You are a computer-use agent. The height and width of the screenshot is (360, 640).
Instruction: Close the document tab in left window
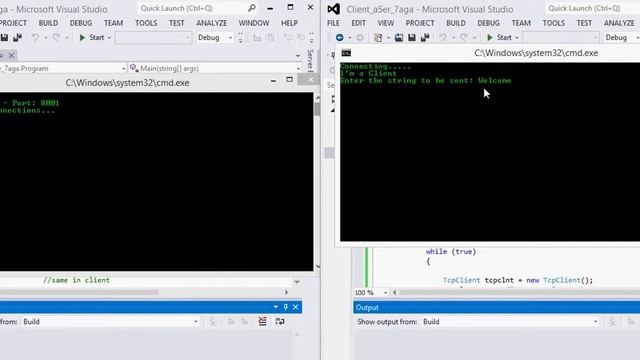coord(11,55)
